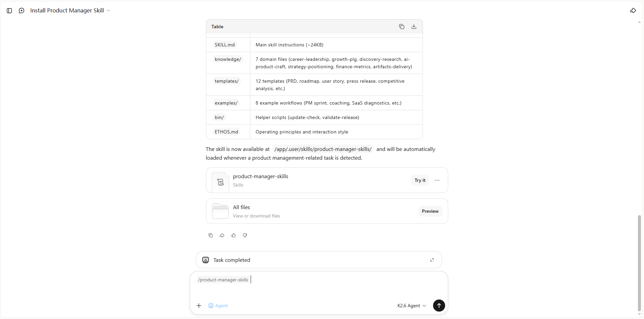Open more options for product-manager-skills card
Viewport: 644px width, 319px height.
point(437,180)
